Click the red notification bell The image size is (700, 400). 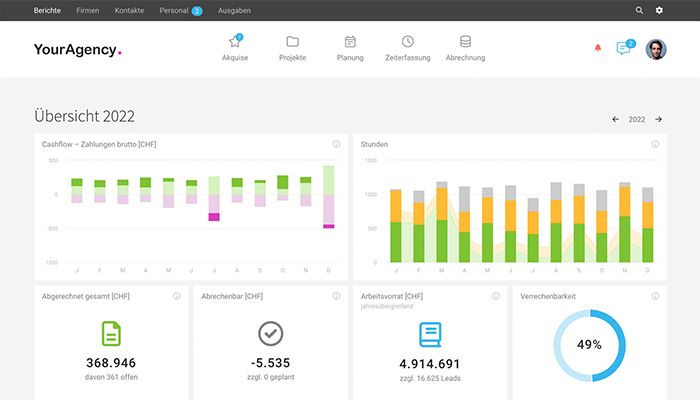click(x=598, y=48)
